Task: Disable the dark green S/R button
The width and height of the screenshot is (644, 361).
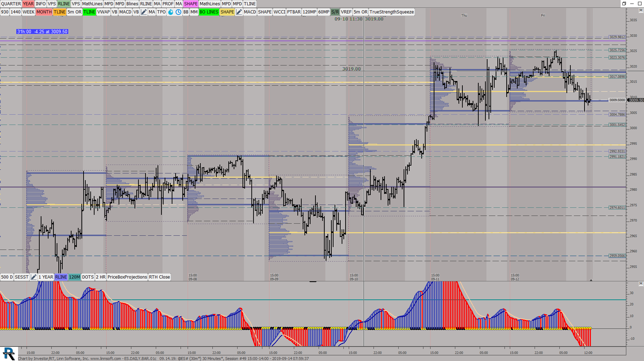Action: [335, 12]
